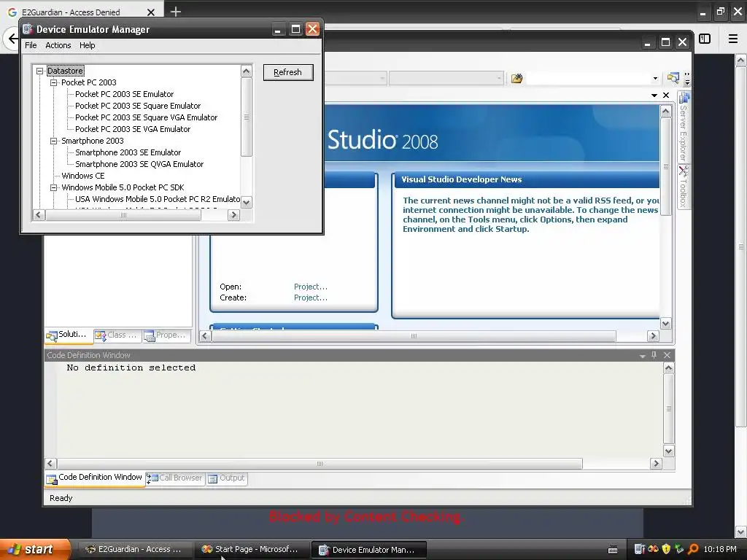Select Pocket PC 2003 SE VGA Emulator
747x560 pixels.
(x=133, y=129)
